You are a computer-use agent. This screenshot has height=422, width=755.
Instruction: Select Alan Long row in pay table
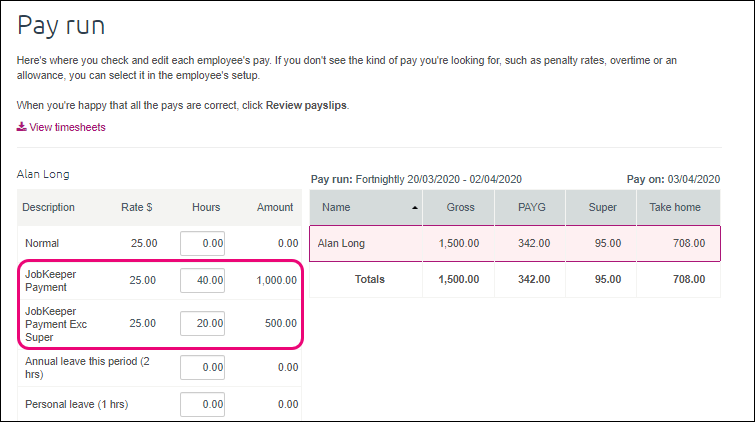343,243
